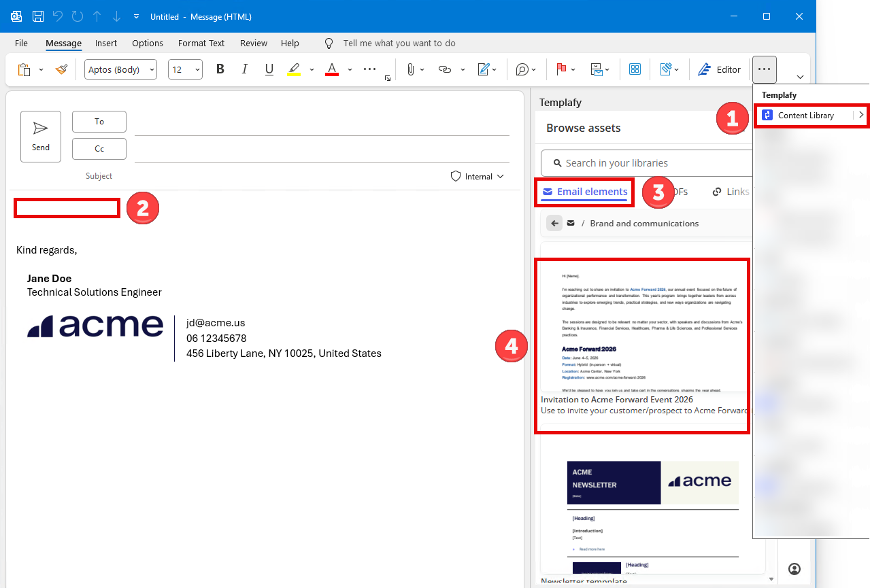Click the ribbon overflow ellipsis button

[x=765, y=69]
